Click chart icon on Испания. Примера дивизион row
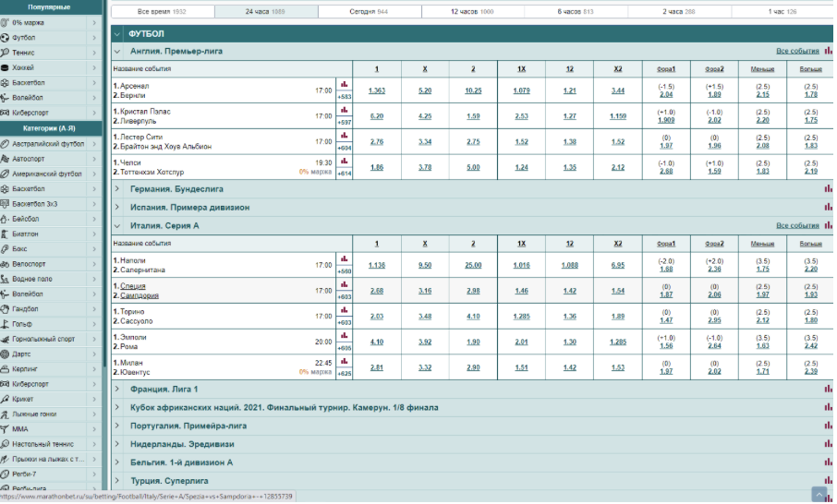Viewport: 837px width, 504px height. [x=828, y=207]
